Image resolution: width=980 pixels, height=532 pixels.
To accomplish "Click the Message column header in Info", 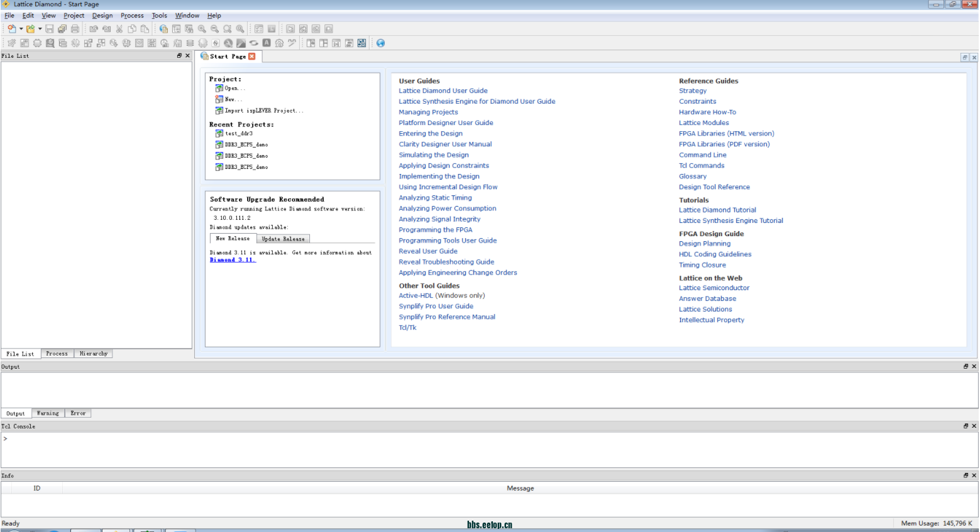I will click(520, 488).
